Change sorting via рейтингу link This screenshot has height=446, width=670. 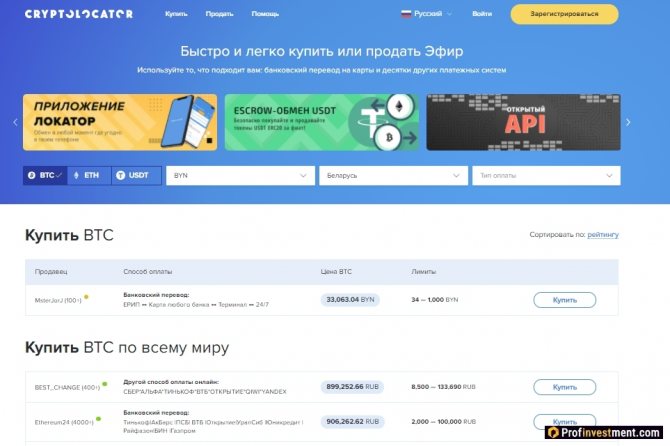click(603, 235)
